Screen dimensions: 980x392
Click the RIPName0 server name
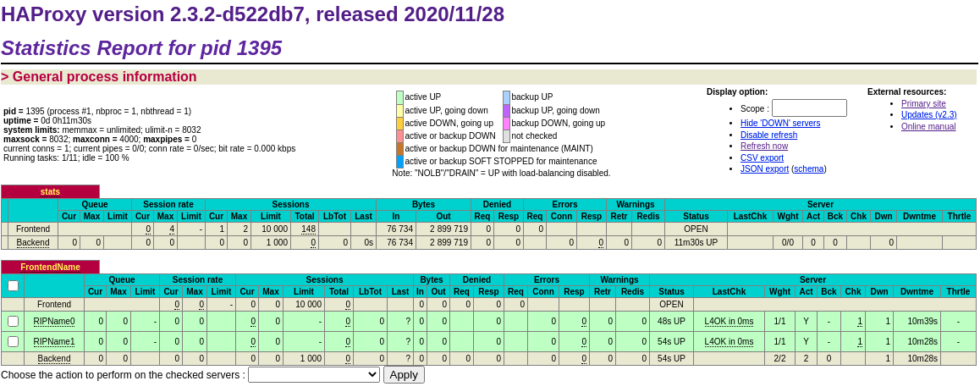coord(54,322)
